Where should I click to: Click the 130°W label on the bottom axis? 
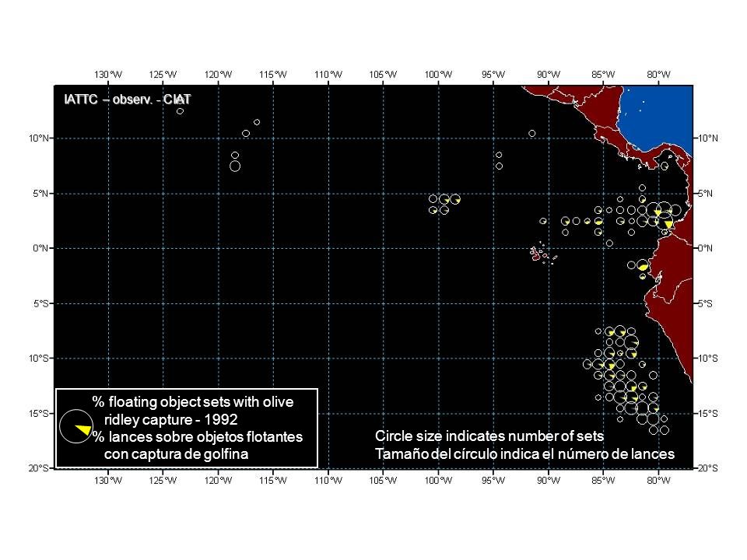click(108, 480)
